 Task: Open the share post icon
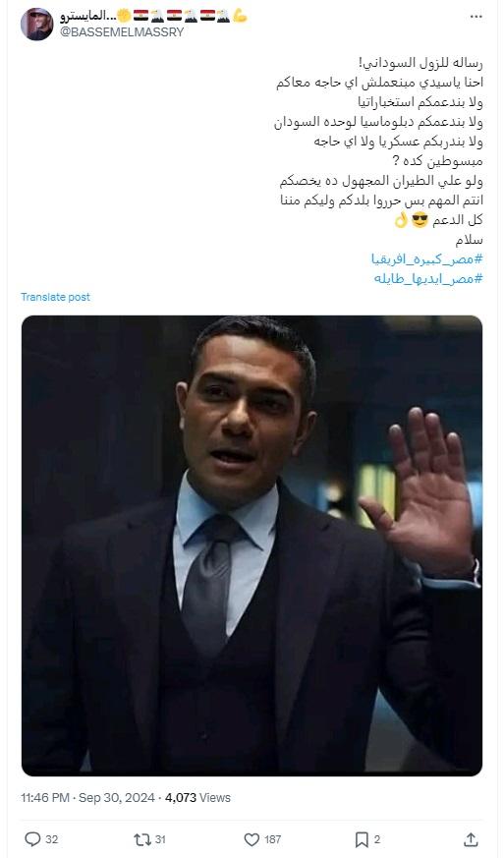pos(471,839)
